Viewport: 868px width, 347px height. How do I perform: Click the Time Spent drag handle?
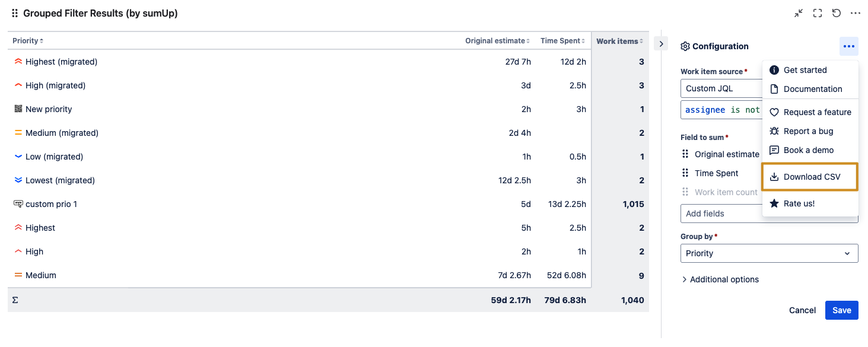click(685, 173)
